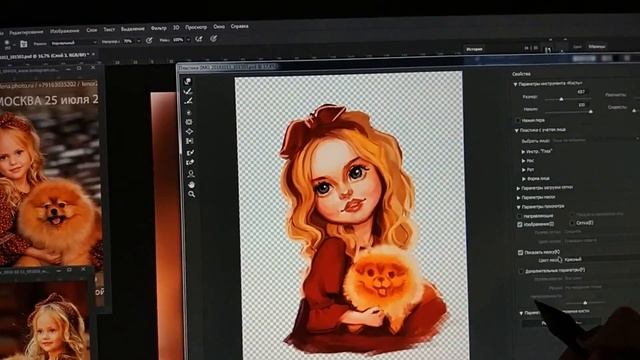The image size is (640, 360).
Task: Switch to the Образцы panel tab
Action: pyautogui.click(x=597, y=47)
